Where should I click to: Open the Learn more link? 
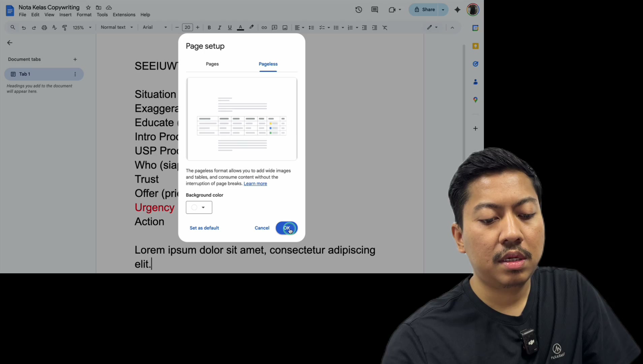(255, 184)
